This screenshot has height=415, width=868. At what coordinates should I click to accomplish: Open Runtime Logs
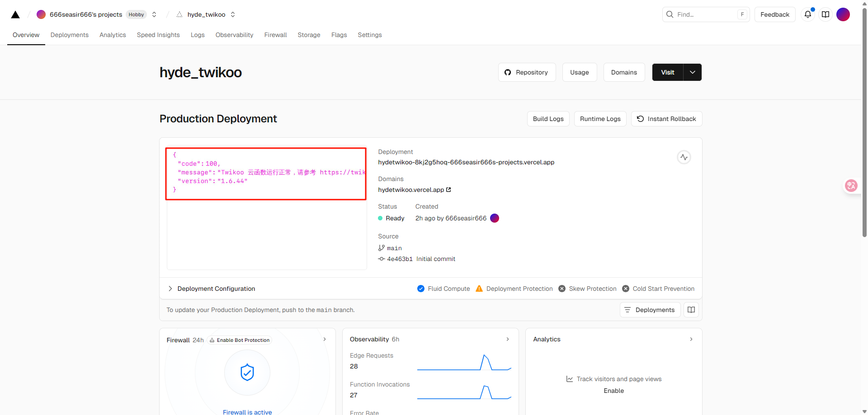[600, 119]
